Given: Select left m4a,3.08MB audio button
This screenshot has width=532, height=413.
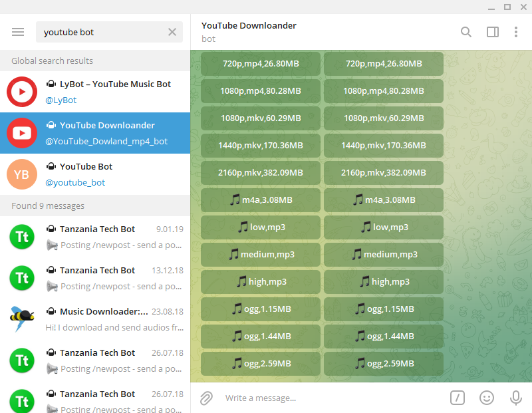Looking at the screenshot, I should click(x=261, y=200).
